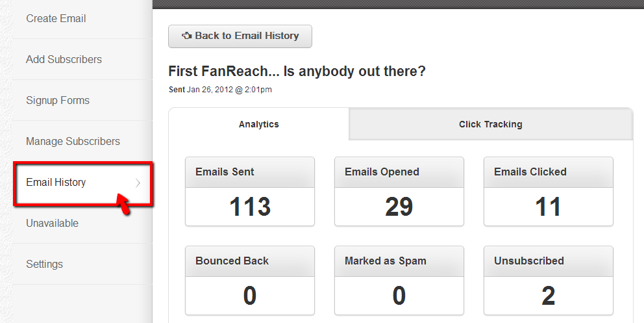644x323 pixels.
Task: Open Settings from the sidebar
Action: coord(44,265)
